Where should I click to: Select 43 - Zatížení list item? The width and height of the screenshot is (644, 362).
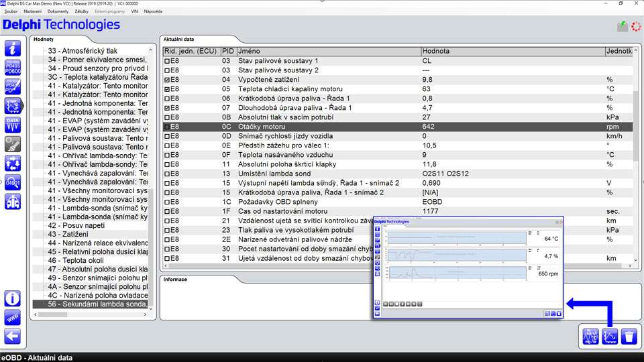click(68, 235)
